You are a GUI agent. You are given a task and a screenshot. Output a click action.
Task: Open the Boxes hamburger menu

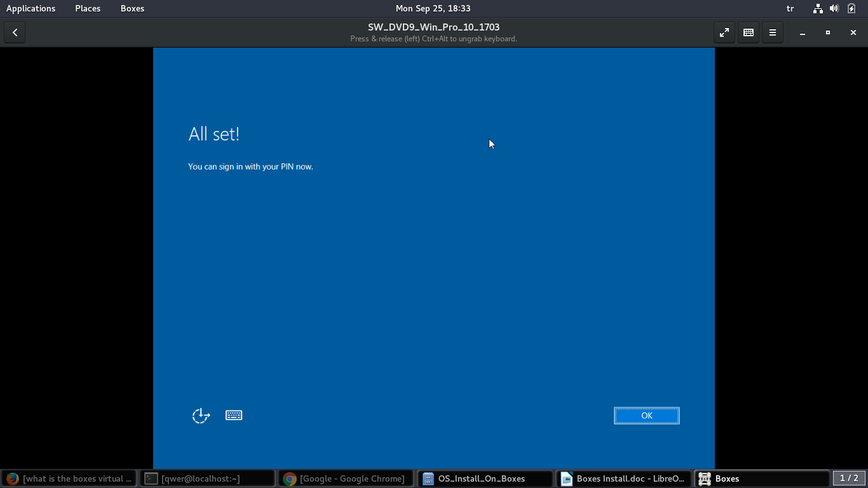(772, 32)
